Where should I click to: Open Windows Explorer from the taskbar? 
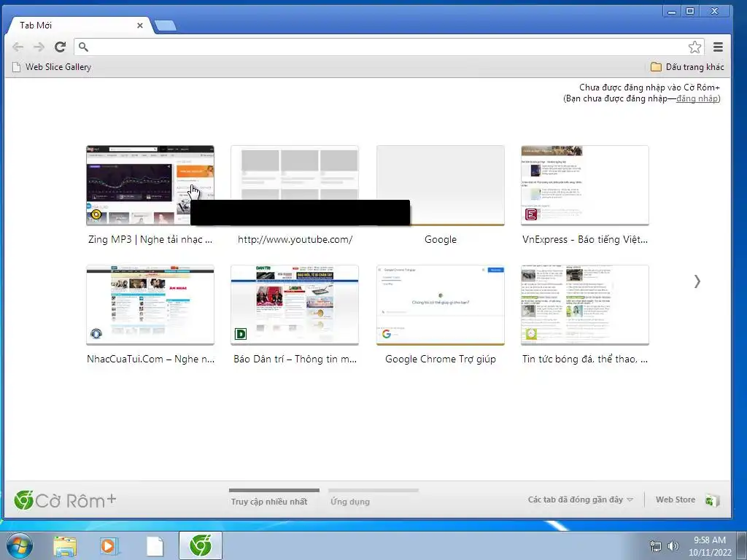click(65, 546)
